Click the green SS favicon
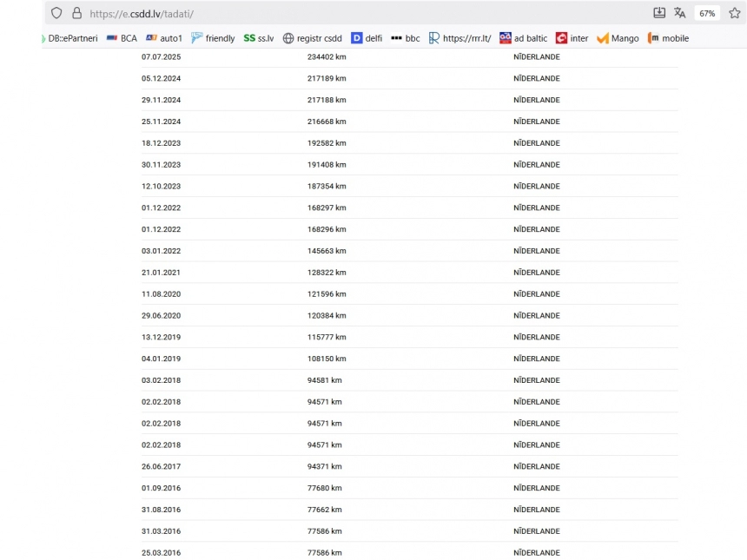747x560 pixels. coord(249,37)
